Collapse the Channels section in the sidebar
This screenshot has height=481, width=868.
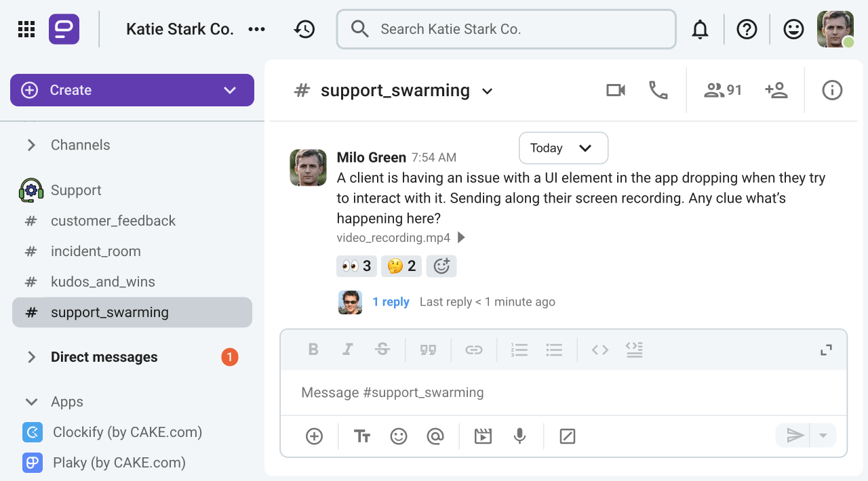[31, 144]
